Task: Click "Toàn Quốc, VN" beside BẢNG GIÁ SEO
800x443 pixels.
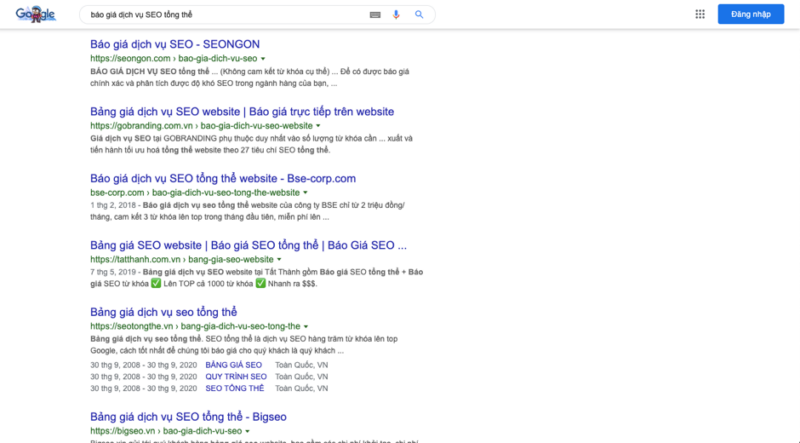Action: click(x=302, y=365)
